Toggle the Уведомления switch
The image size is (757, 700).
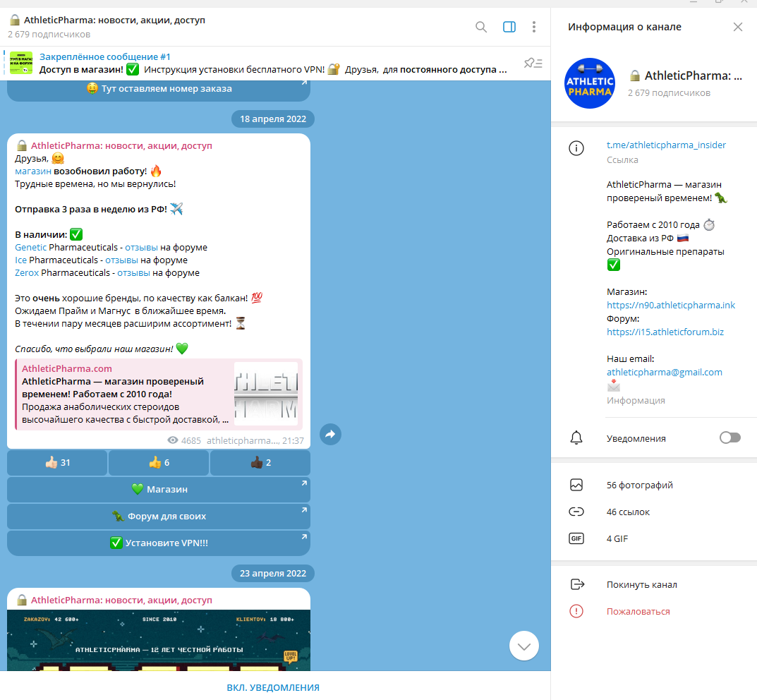[x=729, y=438]
